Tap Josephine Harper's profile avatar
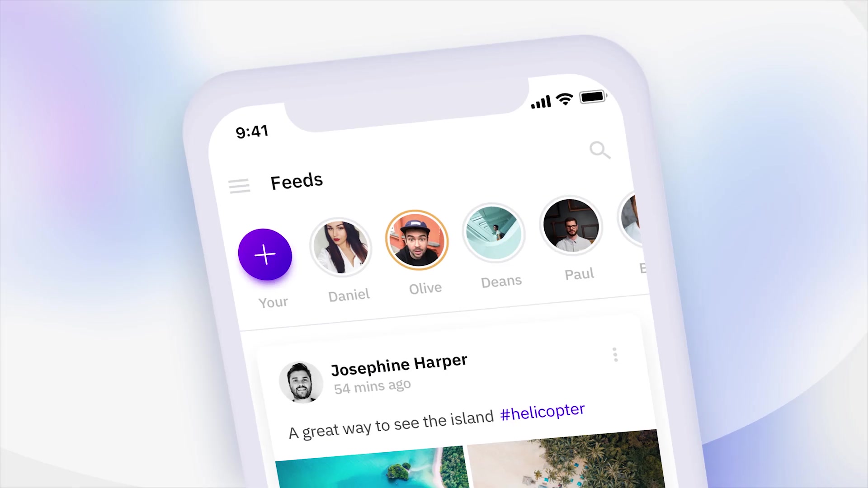This screenshot has width=868, height=488. click(x=301, y=381)
